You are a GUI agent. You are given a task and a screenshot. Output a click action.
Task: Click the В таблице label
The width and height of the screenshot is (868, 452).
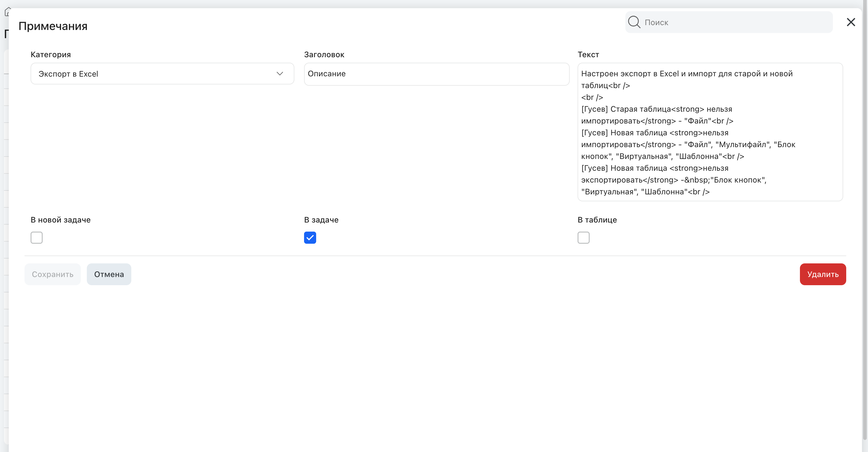click(597, 220)
